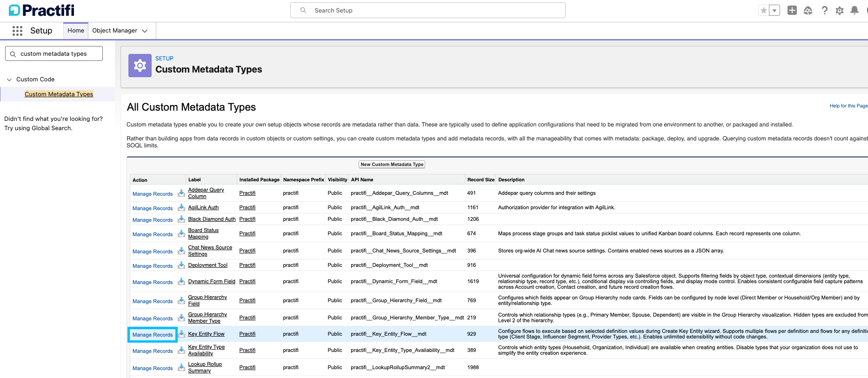
Task: Open the Deployment Tool label link
Action: pos(207,265)
